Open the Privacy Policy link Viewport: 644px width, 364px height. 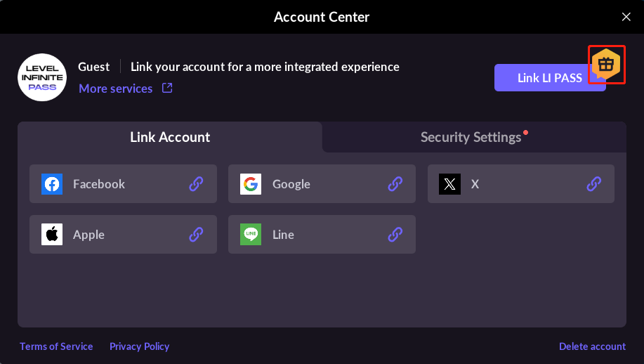click(139, 346)
